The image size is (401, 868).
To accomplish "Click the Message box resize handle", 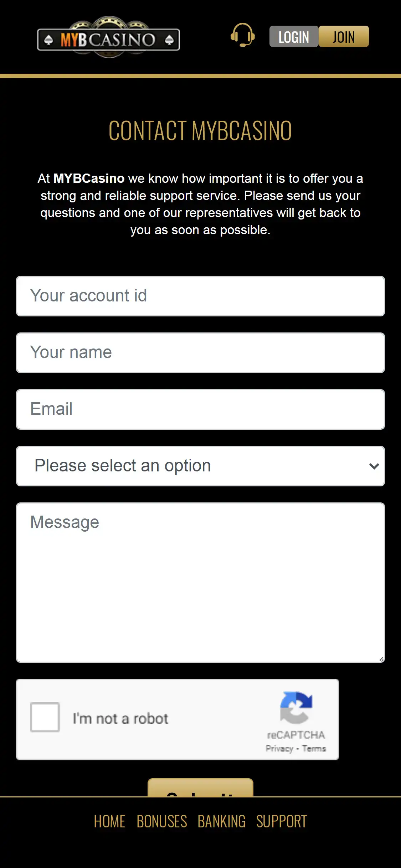I will [381, 659].
